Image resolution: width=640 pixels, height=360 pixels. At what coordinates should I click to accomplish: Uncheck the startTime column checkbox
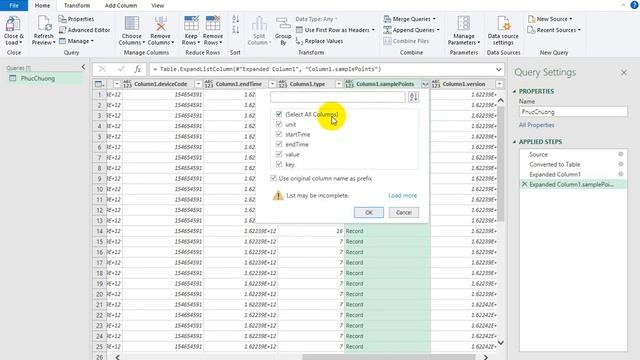point(279,134)
